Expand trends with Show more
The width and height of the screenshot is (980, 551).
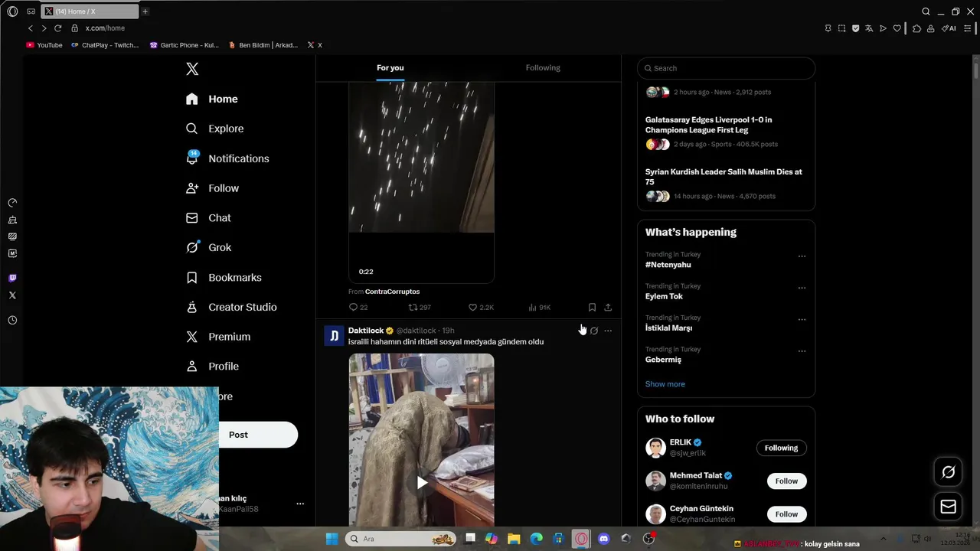tap(665, 384)
